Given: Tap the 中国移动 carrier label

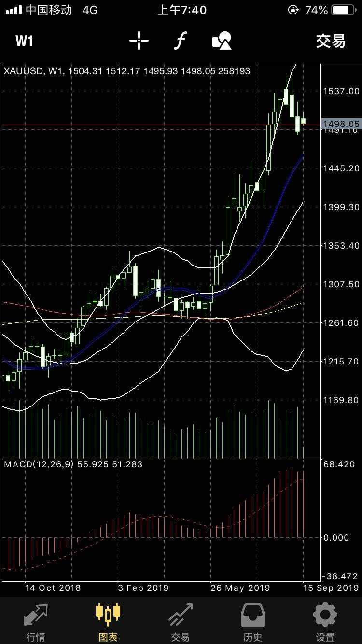Looking at the screenshot, I should coord(49,10).
